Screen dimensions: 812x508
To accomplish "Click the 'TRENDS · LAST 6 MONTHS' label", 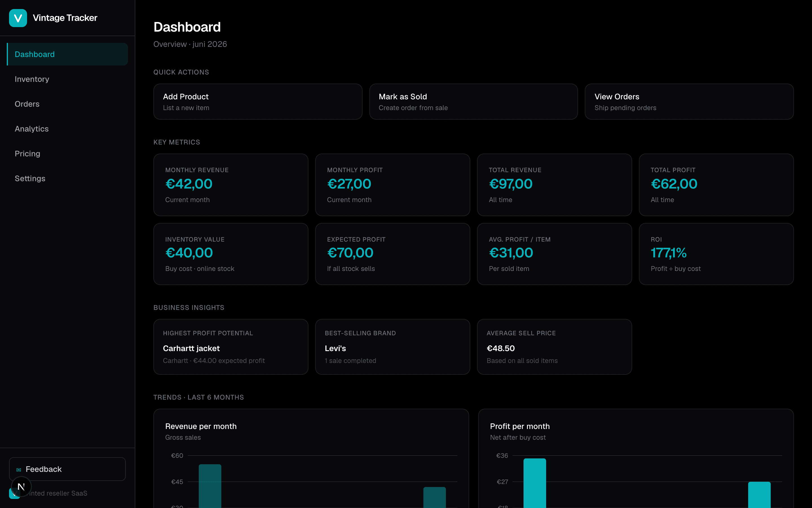I will [x=199, y=397].
